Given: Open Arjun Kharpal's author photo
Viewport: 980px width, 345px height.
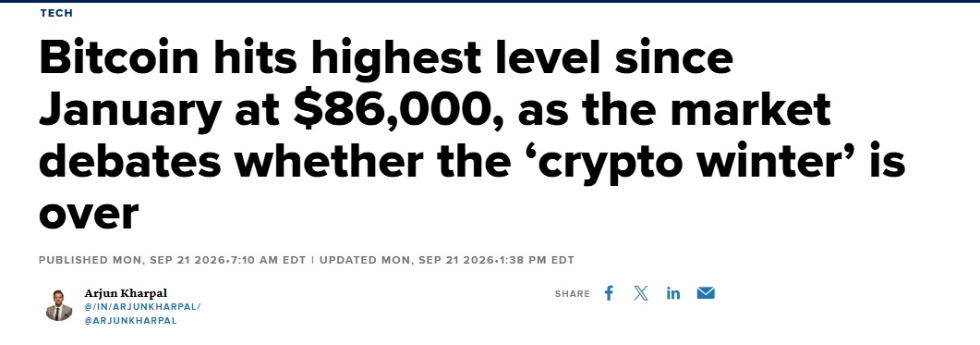Looking at the screenshot, I should 59,305.
